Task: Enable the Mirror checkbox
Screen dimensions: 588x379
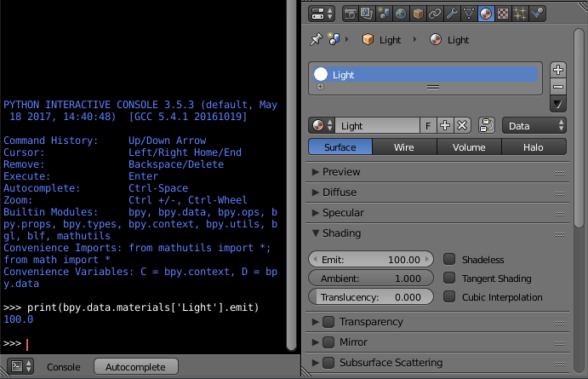Action: pos(328,342)
